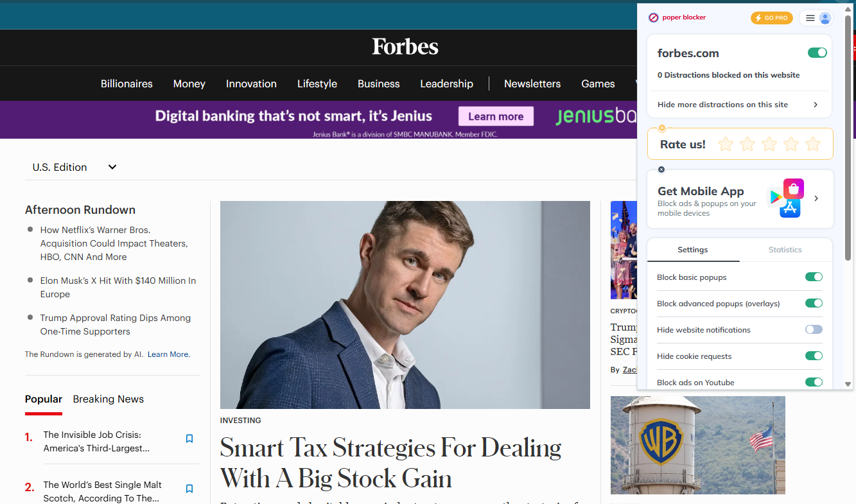Dismiss the Get Mobile App card
The width and height of the screenshot is (856, 504).
(661, 169)
